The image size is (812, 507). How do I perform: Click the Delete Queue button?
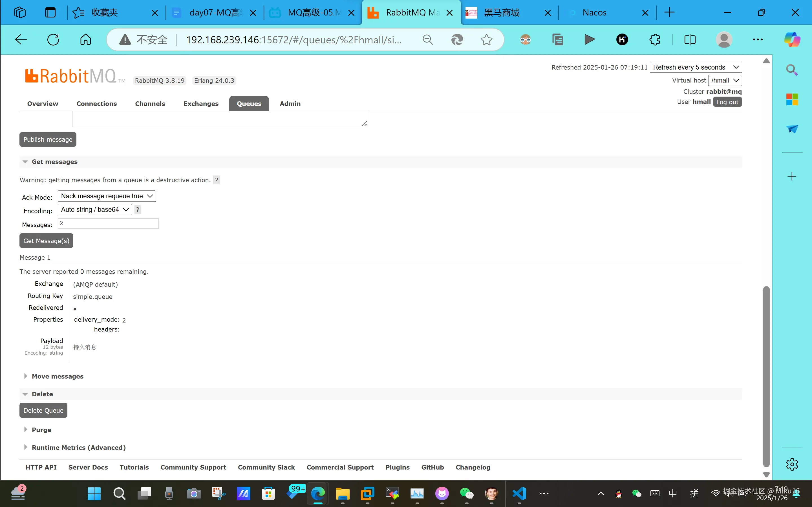pos(43,410)
